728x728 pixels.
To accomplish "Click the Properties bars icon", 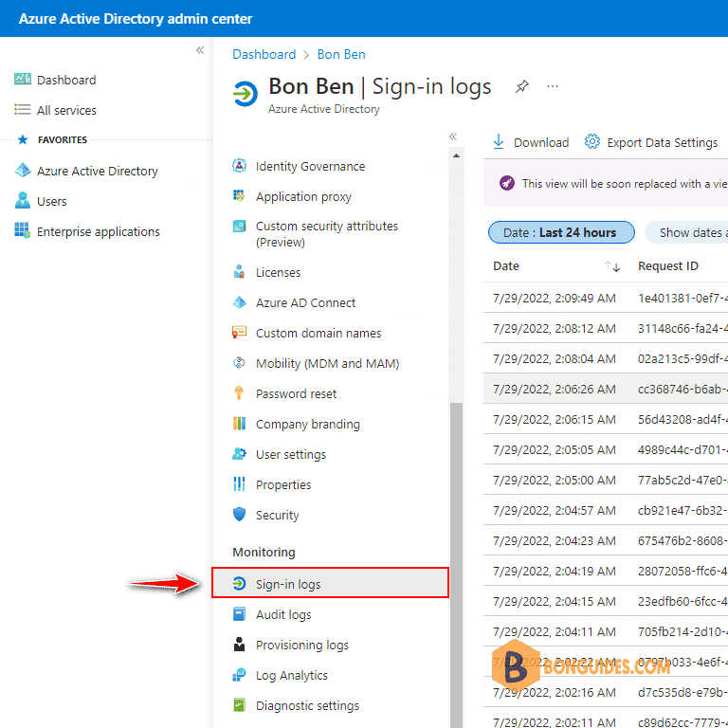I will [239, 483].
